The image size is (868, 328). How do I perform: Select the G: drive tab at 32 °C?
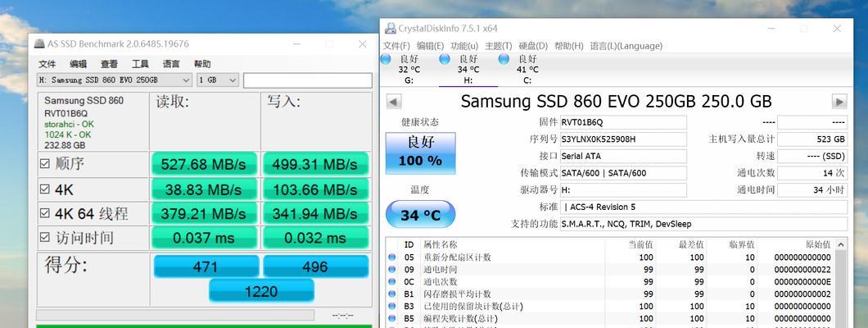[409, 69]
